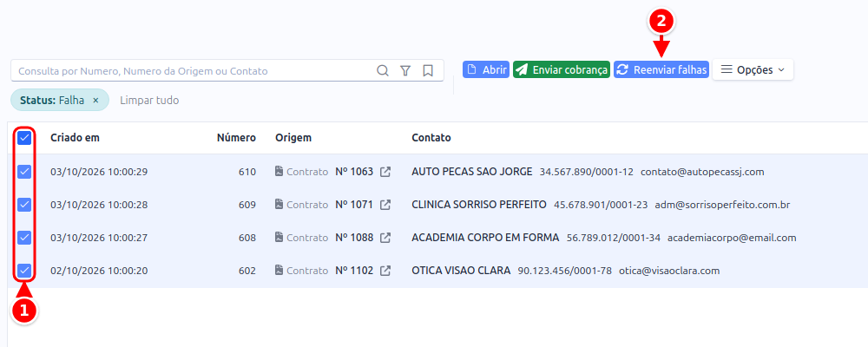Click document icon beside Contrato Nº 1071
The width and height of the screenshot is (868, 347).
[x=279, y=205]
